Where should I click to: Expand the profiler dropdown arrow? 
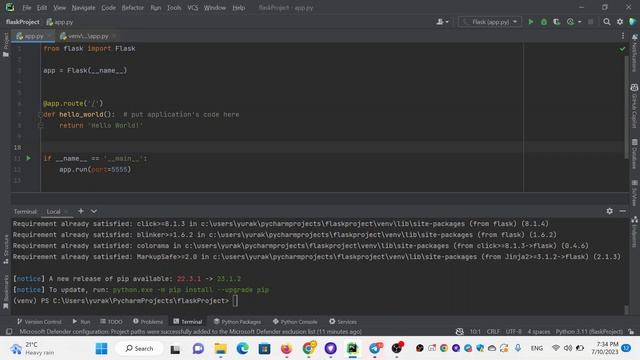point(579,22)
